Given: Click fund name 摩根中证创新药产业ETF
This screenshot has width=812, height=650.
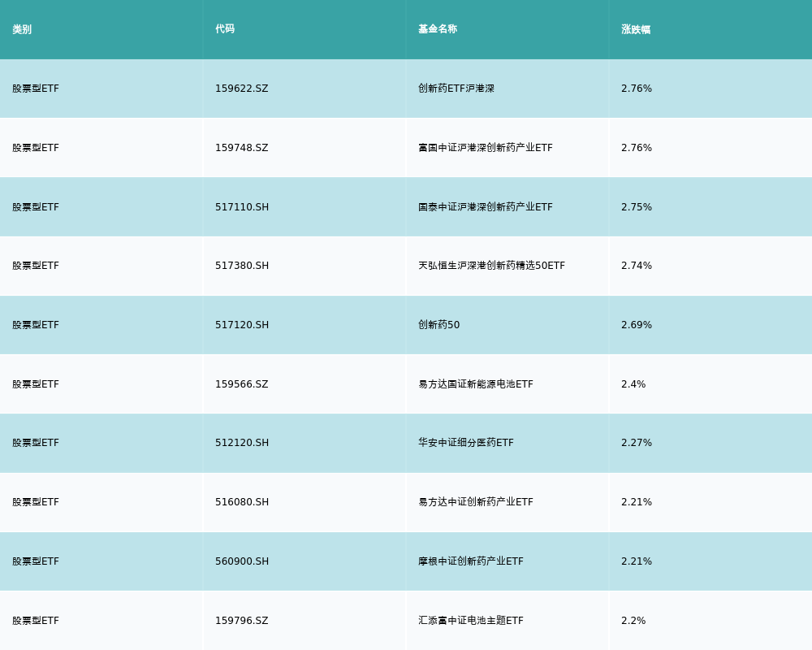Looking at the screenshot, I should click(471, 561).
